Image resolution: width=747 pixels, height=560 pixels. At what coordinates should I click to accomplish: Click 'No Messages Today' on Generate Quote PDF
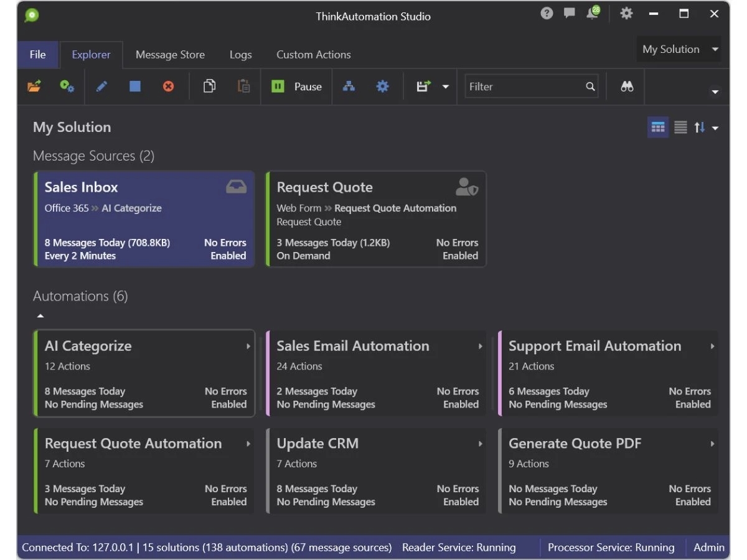pyautogui.click(x=553, y=489)
